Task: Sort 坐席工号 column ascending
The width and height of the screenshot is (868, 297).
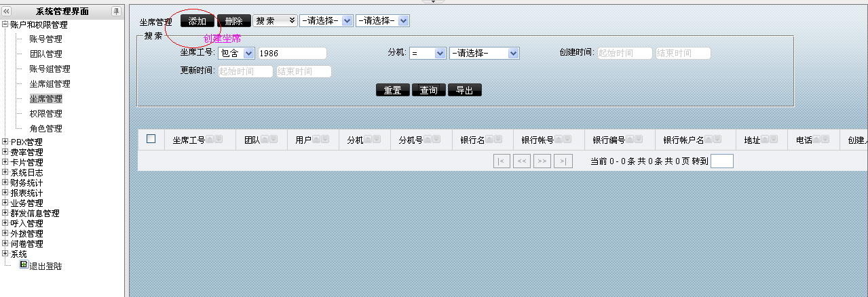Action: pos(210,140)
